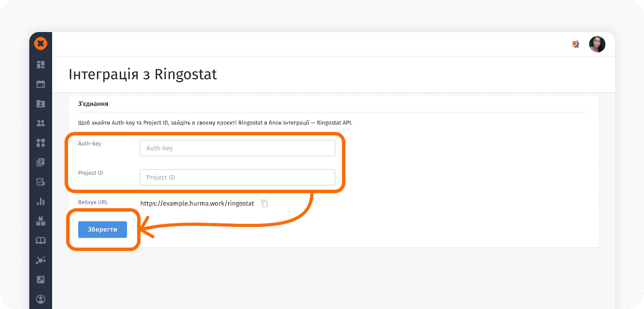Copy the webhook URL with copy icon

pos(264,203)
